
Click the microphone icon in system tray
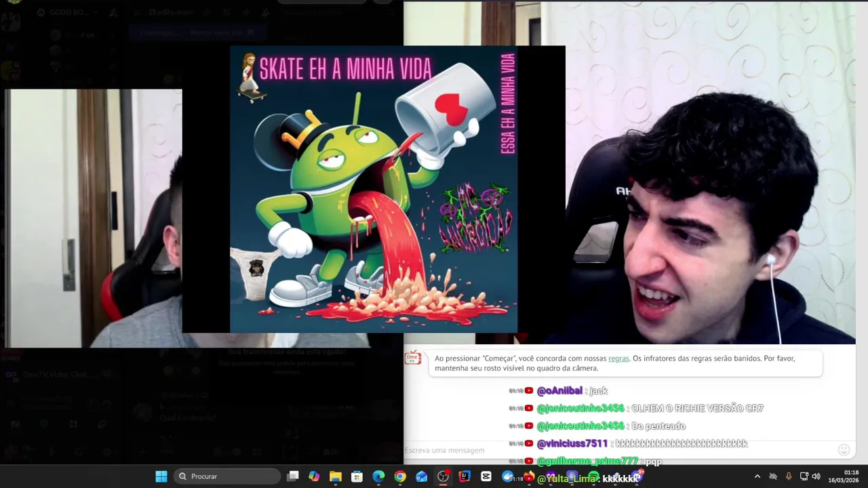pos(788,476)
